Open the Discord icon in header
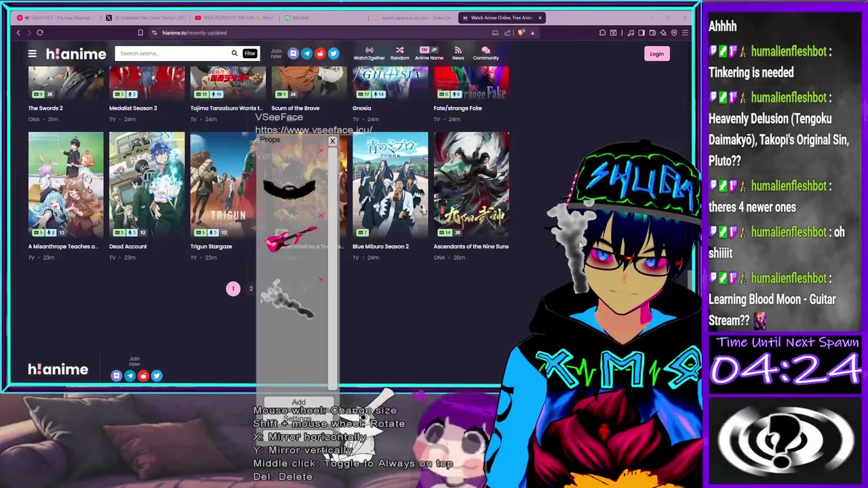Screen dimensions: 868x488 (x=293, y=54)
